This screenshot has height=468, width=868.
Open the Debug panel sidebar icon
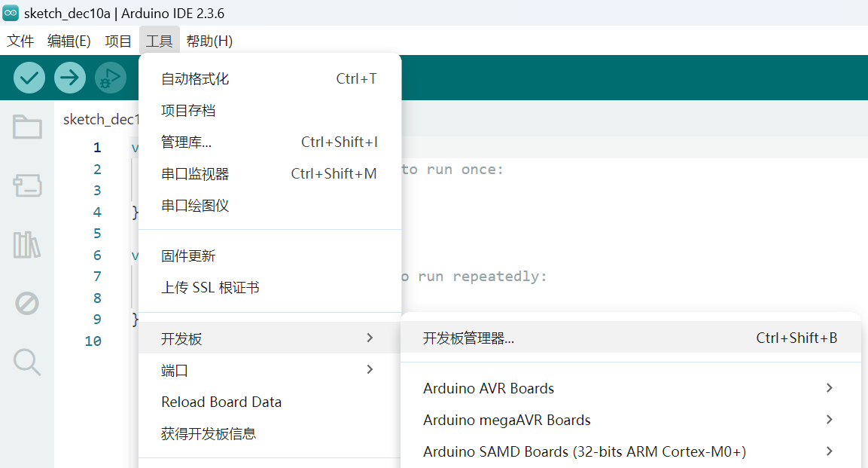click(27, 304)
